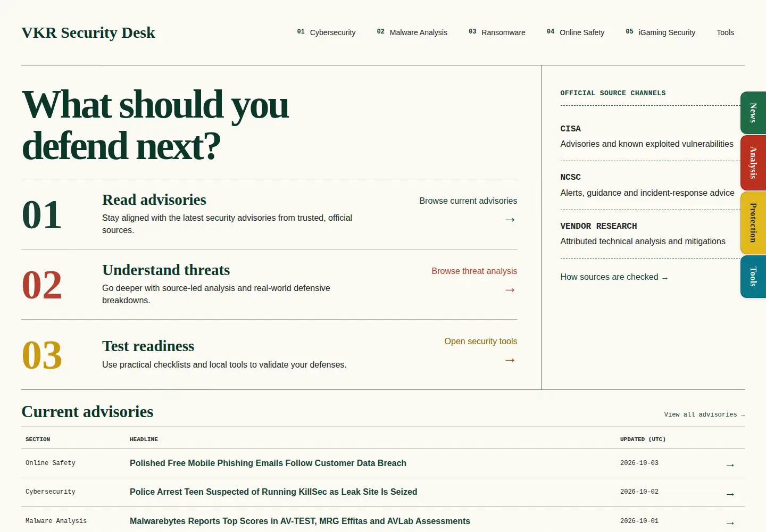Image resolution: width=766 pixels, height=532 pixels.
Task: Click the Open security tools link
Action: click(x=480, y=342)
